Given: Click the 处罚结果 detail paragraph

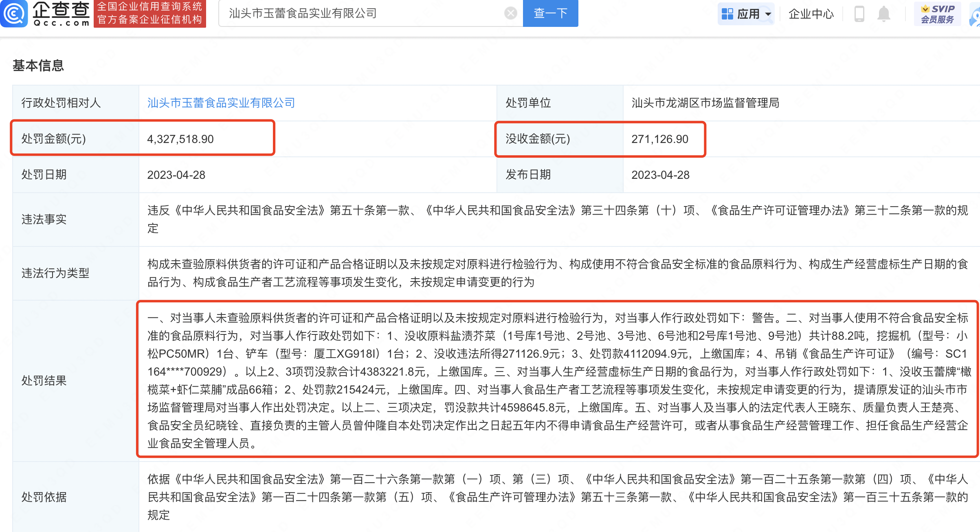Looking at the screenshot, I should click(559, 380).
